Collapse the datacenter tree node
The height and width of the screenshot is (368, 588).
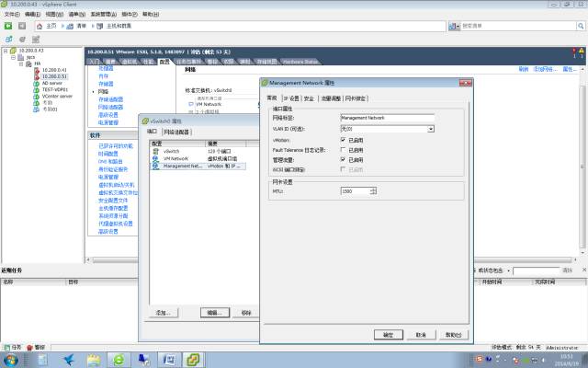pyautogui.click(x=13, y=57)
